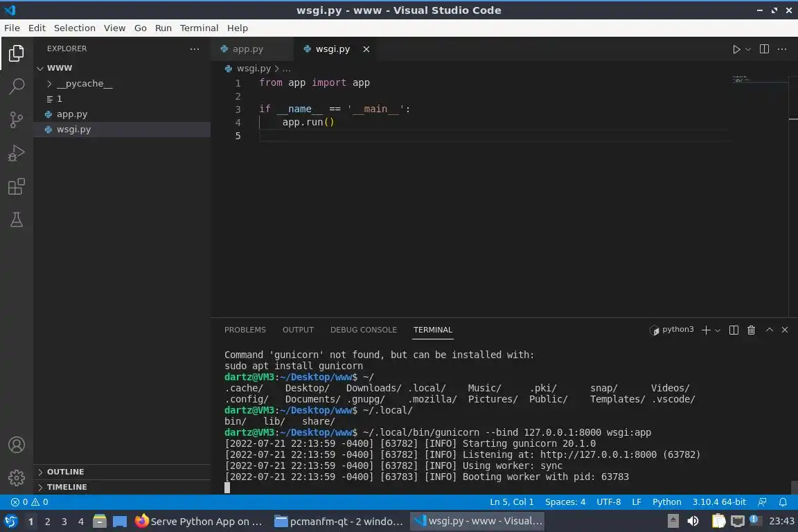Open the Extensions view
This screenshot has width=798, height=532.
coord(17,186)
